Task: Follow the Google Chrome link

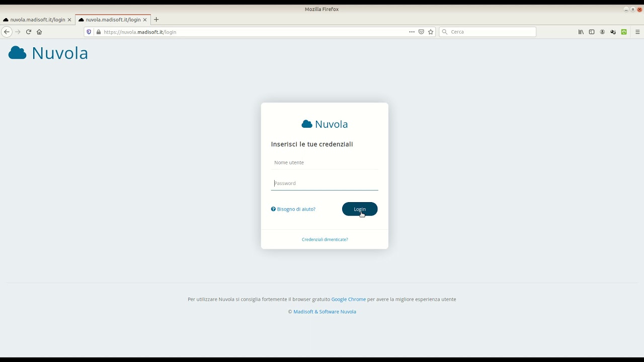Action: [x=349, y=299]
